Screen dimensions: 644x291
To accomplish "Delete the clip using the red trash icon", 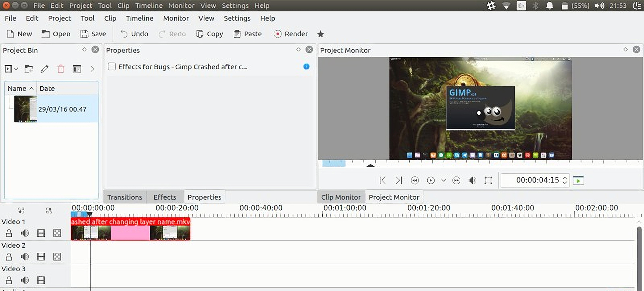I will point(61,69).
